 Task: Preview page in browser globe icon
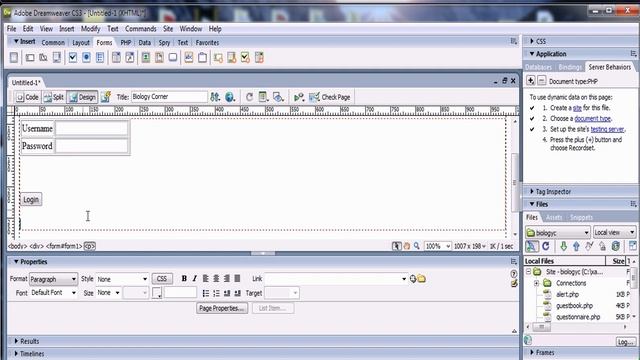230,97
